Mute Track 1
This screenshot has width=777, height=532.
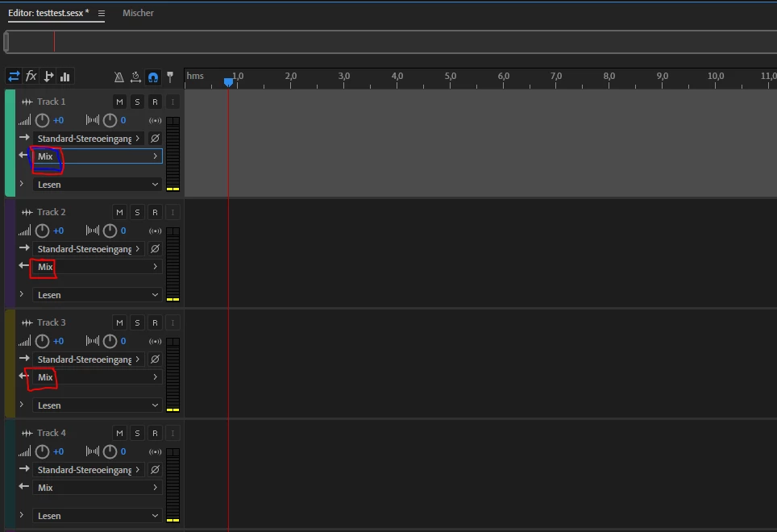click(x=119, y=102)
